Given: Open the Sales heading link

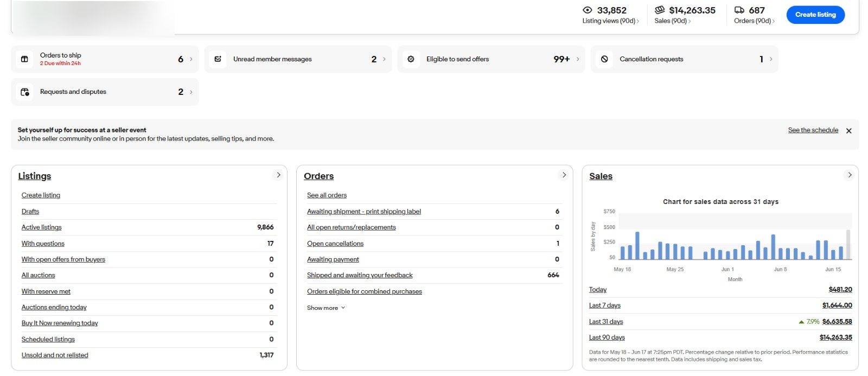Looking at the screenshot, I should pyautogui.click(x=601, y=176).
